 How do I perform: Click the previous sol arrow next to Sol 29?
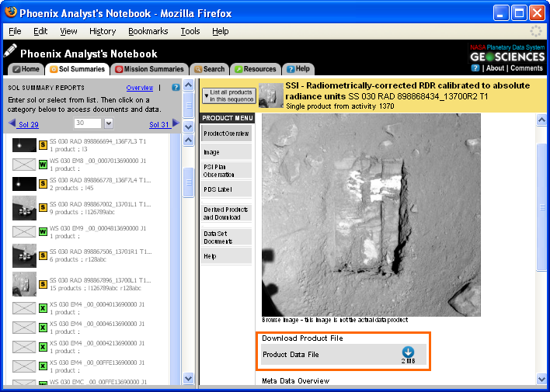click(x=12, y=123)
